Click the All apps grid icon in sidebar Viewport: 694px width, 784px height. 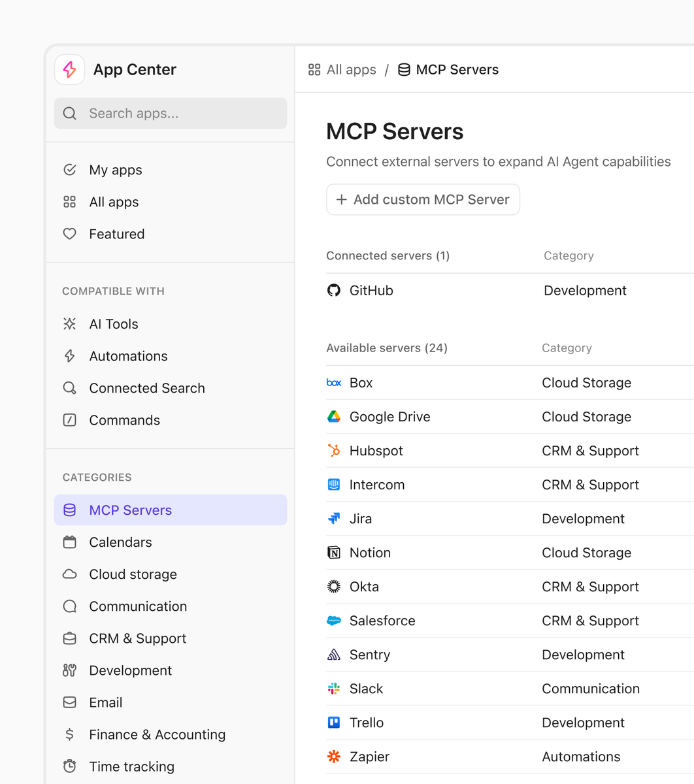pos(70,202)
